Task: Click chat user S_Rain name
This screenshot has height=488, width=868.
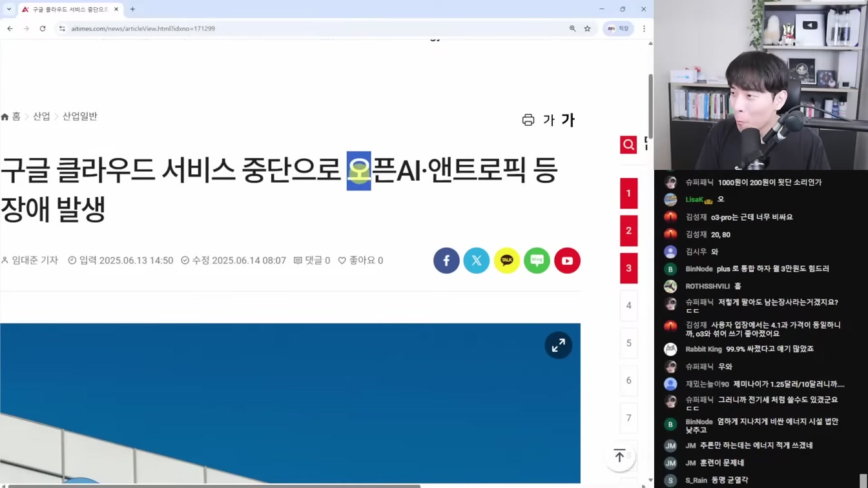Action: click(x=696, y=480)
